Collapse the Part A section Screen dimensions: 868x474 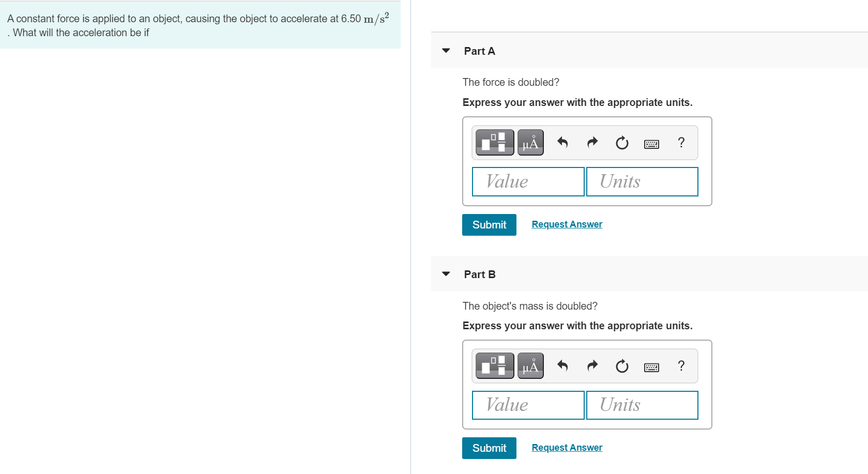point(446,51)
